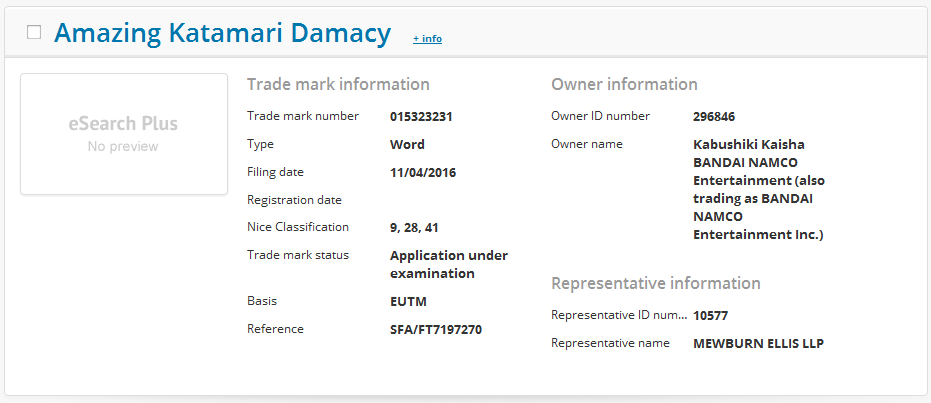Tick the checkbox beside Amazing Katamari Damacy
The height and width of the screenshot is (403, 931).
[34, 32]
